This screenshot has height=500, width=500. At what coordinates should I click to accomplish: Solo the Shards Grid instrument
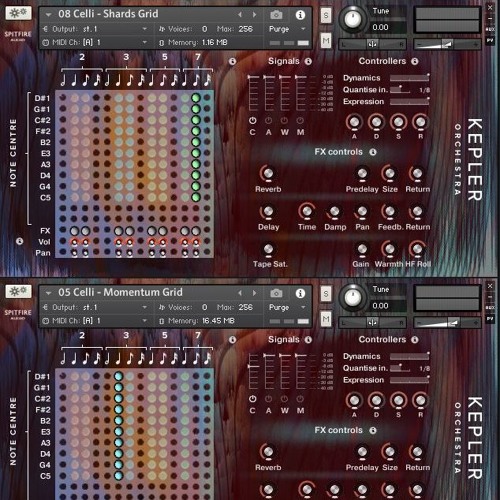[x=326, y=15]
